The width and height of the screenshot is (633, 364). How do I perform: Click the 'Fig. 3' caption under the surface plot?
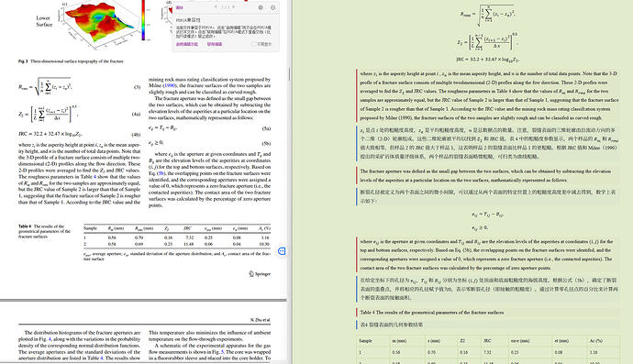(x=71, y=61)
